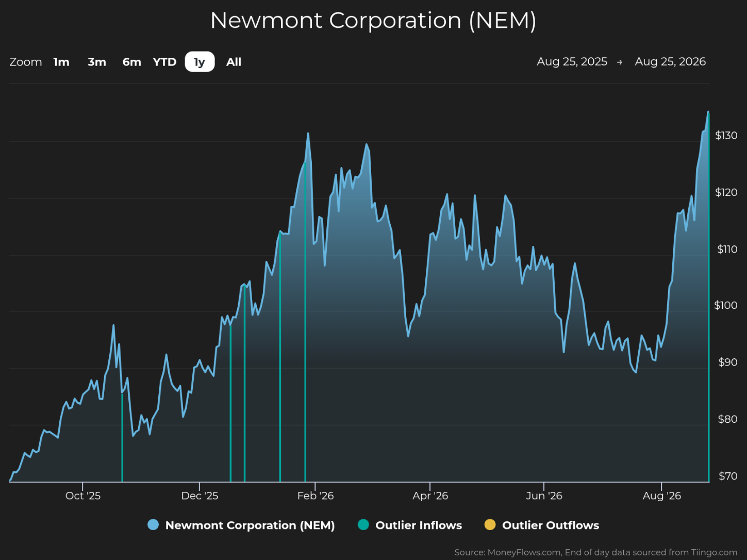Toggle Outlier Outflows legend series
The width and height of the screenshot is (747, 560).
tap(542, 525)
